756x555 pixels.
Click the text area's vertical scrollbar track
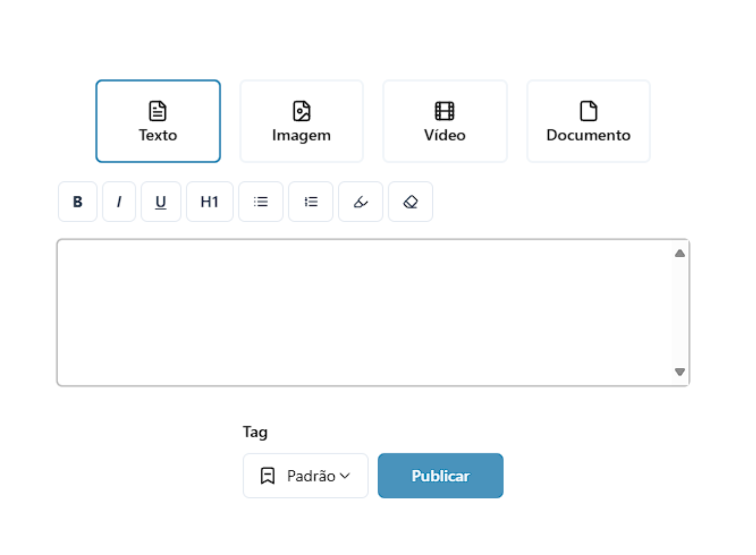coord(680,313)
